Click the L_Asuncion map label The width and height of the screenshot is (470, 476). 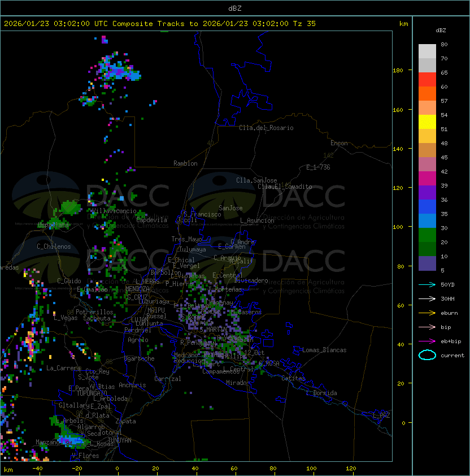pyautogui.click(x=257, y=220)
